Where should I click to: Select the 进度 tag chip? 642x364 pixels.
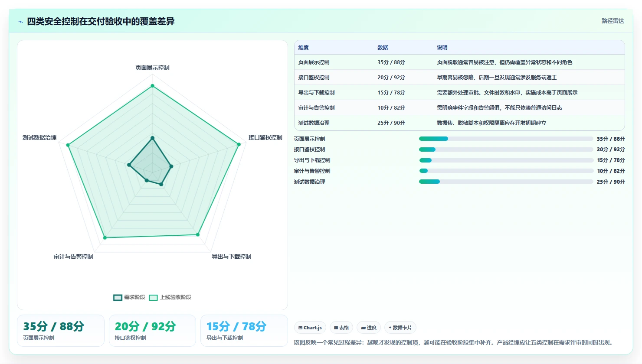coord(369,328)
